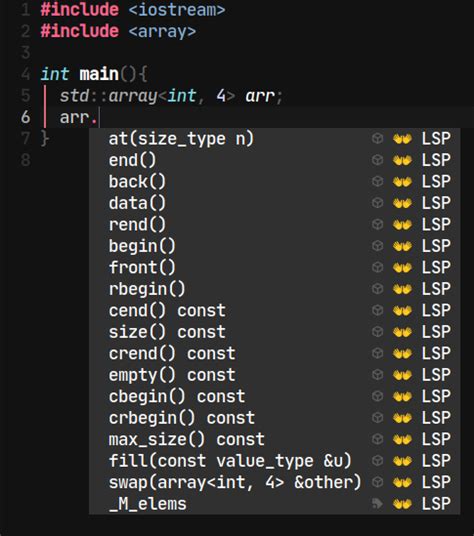Click the arr variable in declaration
This screenshot has width=474, height=536.
(x=260, y=96)
